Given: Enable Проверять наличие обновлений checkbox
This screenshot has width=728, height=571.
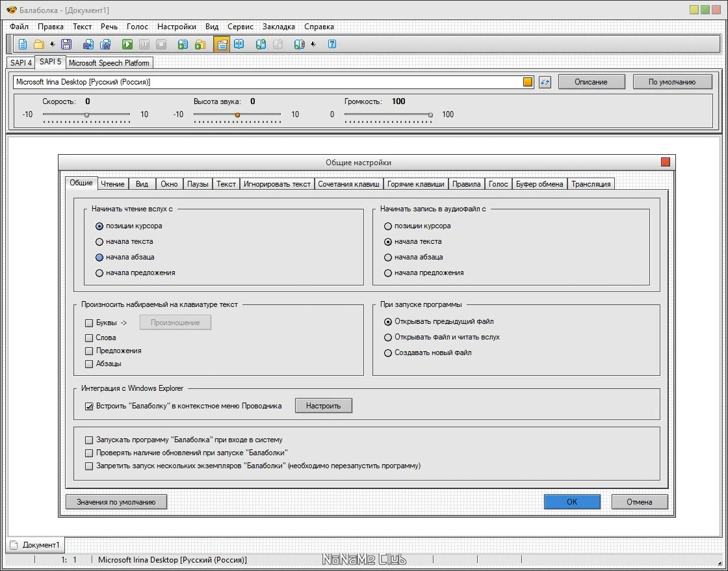Looking at the screenshot, I should 89,453.
